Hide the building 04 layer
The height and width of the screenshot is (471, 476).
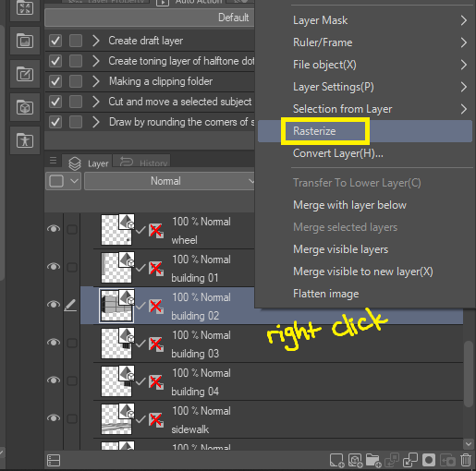54,380
